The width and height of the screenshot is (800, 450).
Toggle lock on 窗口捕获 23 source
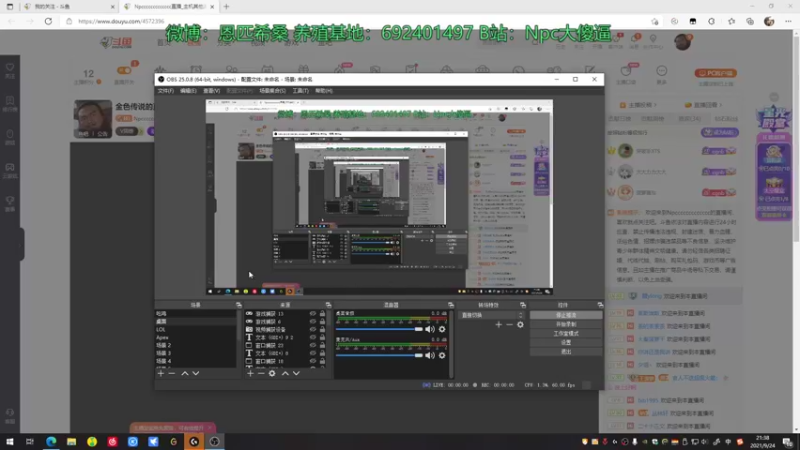coord(322,345)
